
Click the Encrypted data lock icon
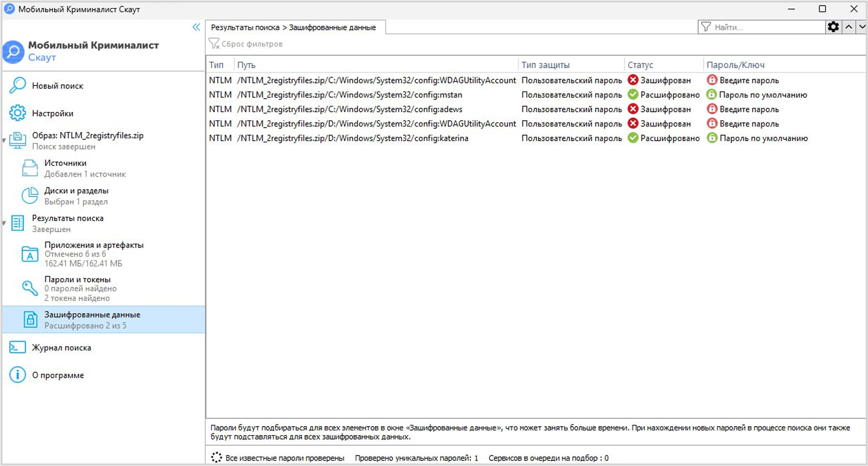tap(30, 319)
